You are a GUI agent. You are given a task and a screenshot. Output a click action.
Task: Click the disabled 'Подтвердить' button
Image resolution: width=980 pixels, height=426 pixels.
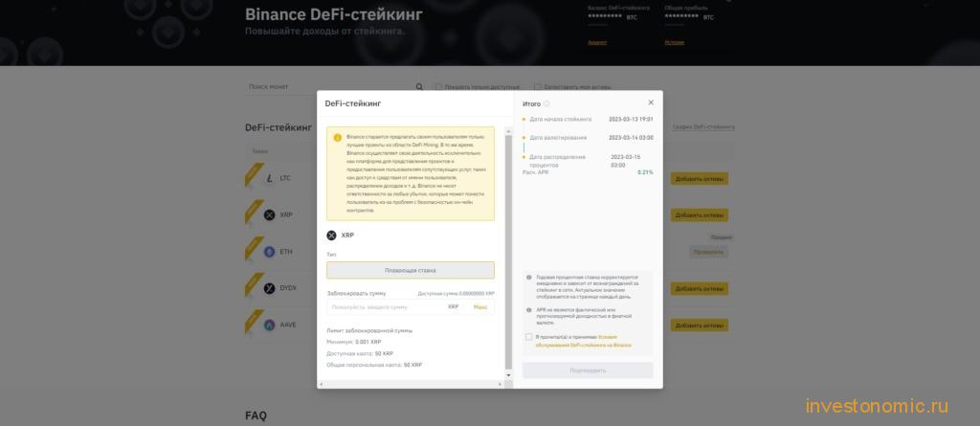coord(588,370)
